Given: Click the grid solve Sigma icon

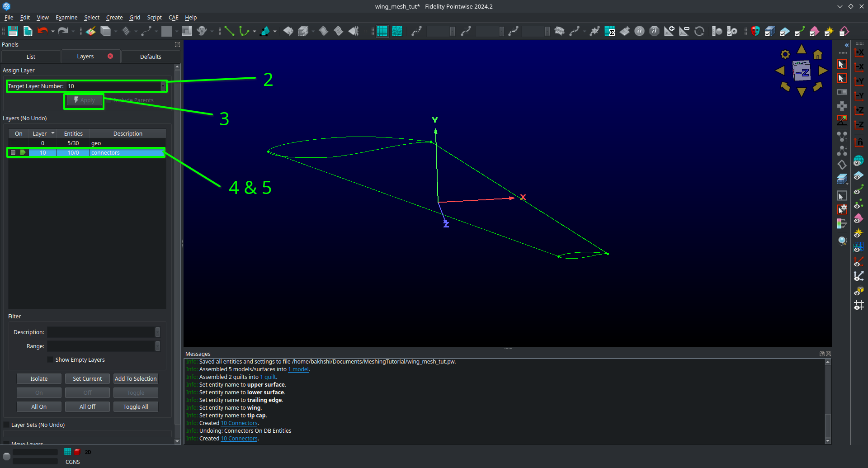Looking at the screenshot, I should 610,31.
